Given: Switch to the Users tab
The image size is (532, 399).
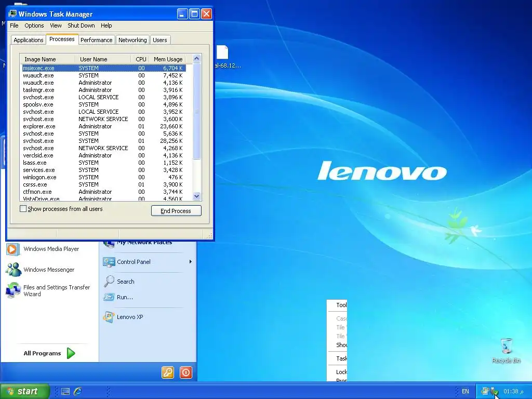Looking at the screenshot, I should point(160,40).
